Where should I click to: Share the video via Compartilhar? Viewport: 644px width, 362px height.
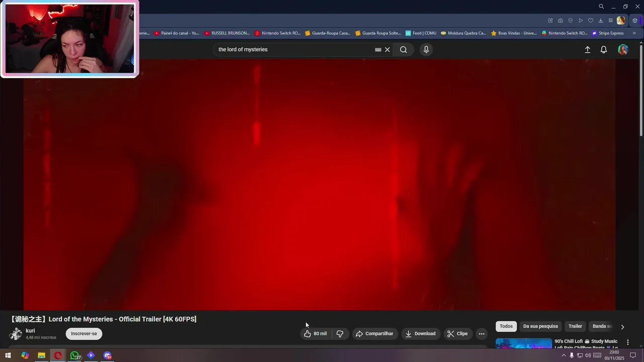374,334
